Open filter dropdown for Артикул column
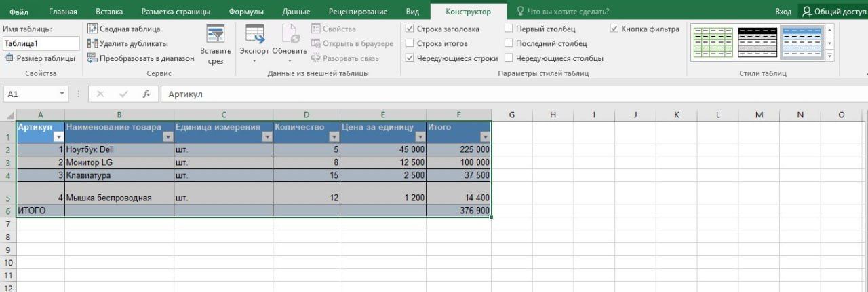Viewport: 868px width, 292px height. click(x=58, y=137)
